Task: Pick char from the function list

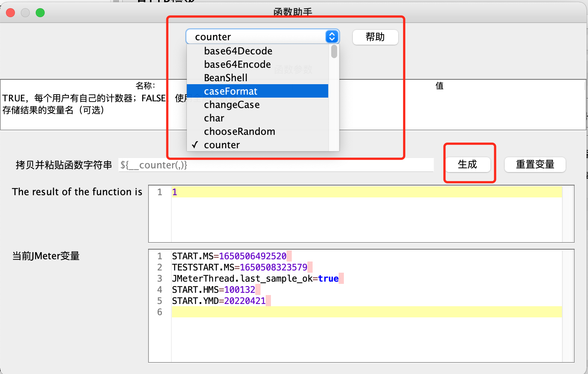Action: pos(258,118)
